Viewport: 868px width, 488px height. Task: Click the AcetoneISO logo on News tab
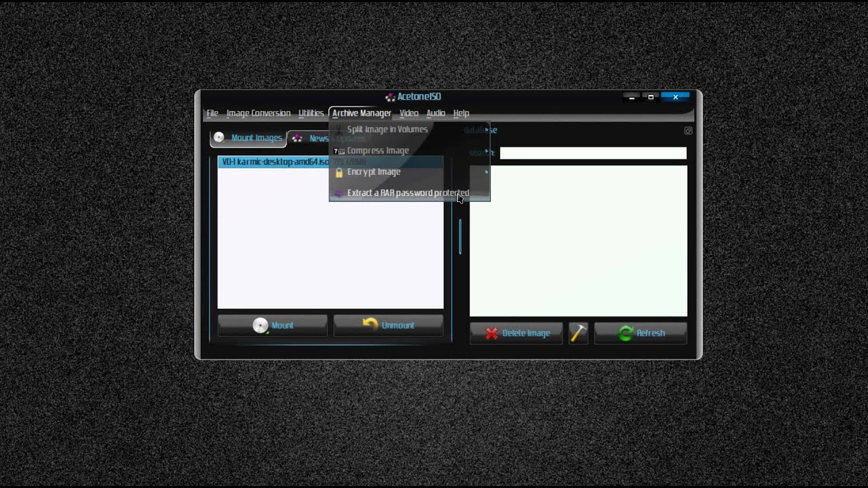(x=297, y=138)
